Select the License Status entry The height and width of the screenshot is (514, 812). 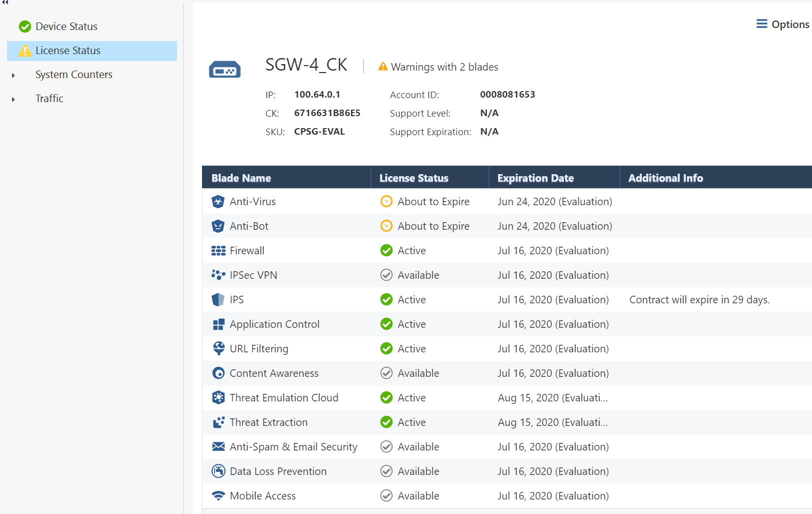tap(67, 51)
